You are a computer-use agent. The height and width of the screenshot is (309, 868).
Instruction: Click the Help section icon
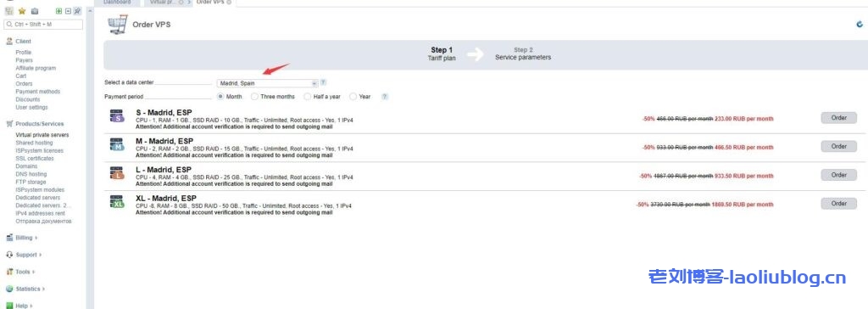[x=9, y=305]
